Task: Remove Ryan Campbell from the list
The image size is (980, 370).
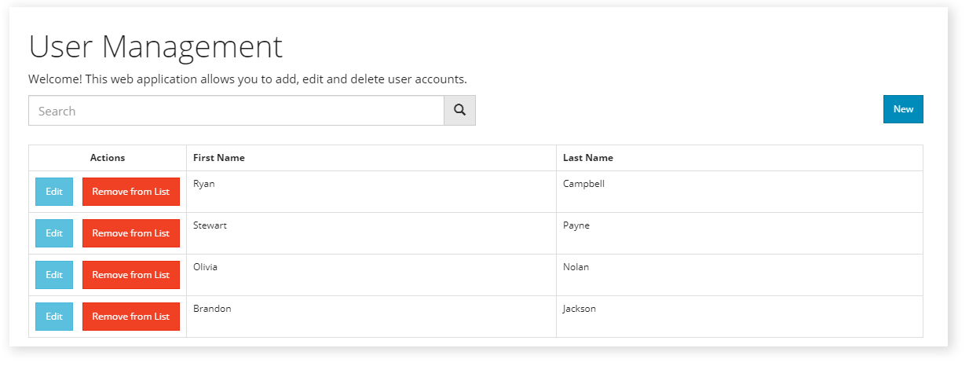Action: click(130, 192)
